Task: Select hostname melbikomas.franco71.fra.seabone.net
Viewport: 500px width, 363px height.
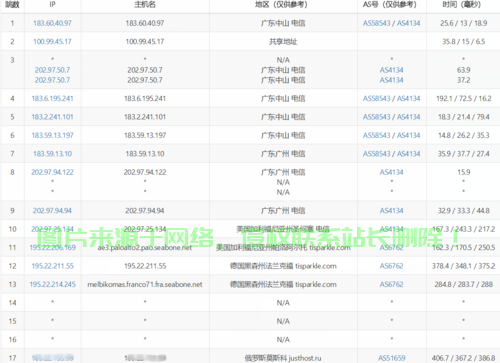Action: tap(145, 284)
